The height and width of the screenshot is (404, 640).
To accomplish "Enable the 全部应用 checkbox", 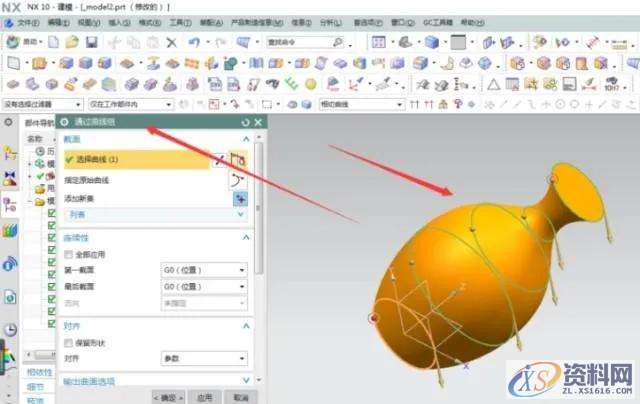I will [69, 255].
